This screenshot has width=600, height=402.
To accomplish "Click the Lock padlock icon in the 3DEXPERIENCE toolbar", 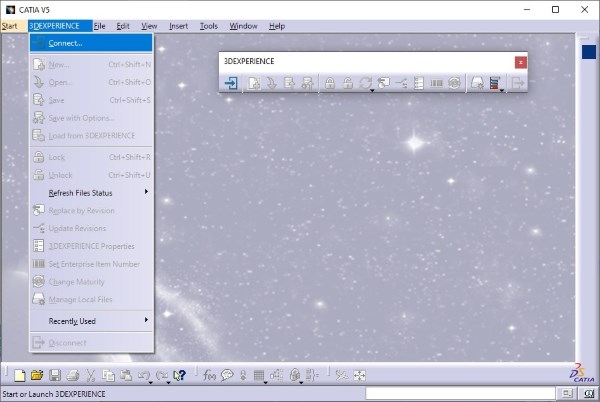I will [330, 83].
